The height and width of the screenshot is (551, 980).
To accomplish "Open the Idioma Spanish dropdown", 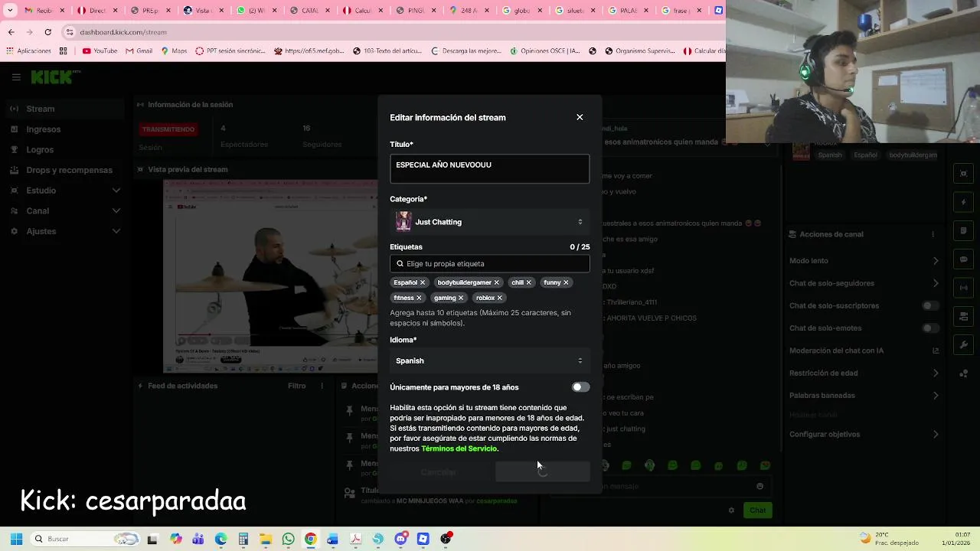I will tap(489, 360).
